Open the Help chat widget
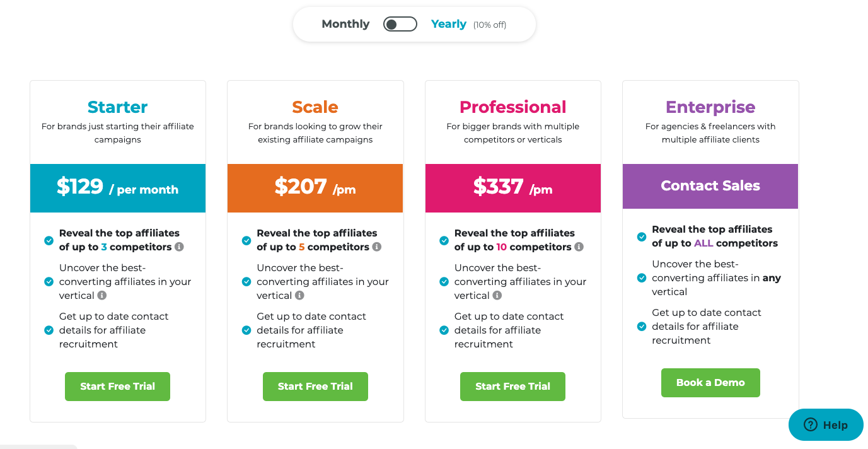868x449 pixels. click(x=825, y=424)
